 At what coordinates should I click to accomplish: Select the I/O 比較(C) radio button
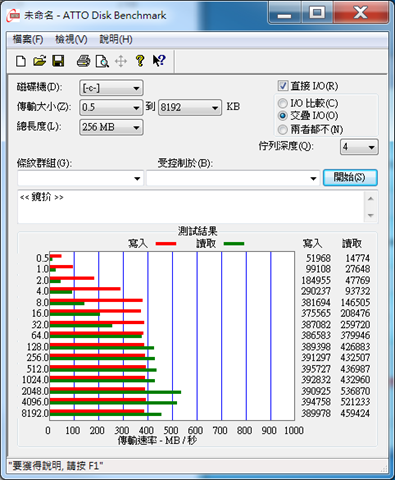[x=282, y=103]
